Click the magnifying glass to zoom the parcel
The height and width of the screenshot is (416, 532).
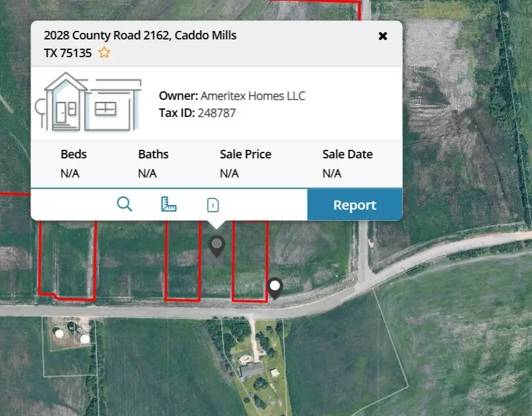click(125, 204)
